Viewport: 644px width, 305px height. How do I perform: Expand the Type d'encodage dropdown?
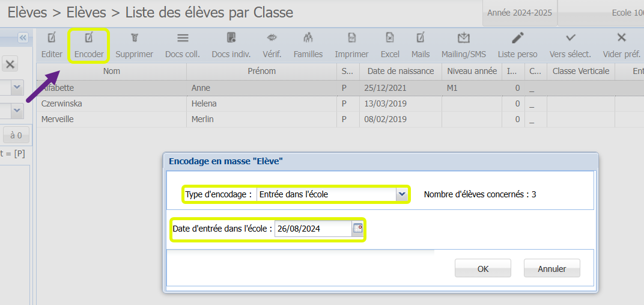(x=401, y=194)
